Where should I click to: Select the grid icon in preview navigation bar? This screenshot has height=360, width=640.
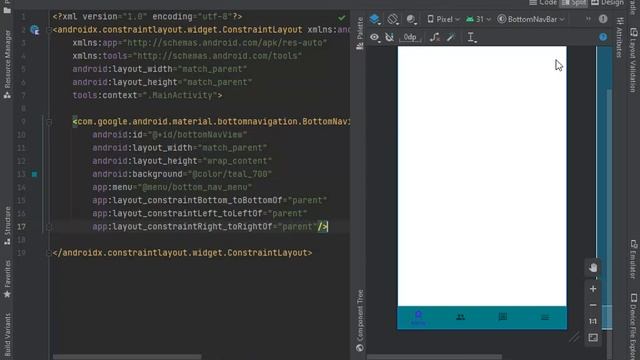coord(503,317)
